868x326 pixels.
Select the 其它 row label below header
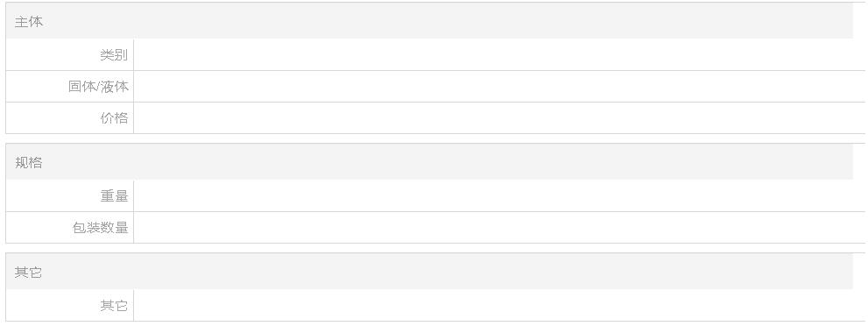pos(114,306)
